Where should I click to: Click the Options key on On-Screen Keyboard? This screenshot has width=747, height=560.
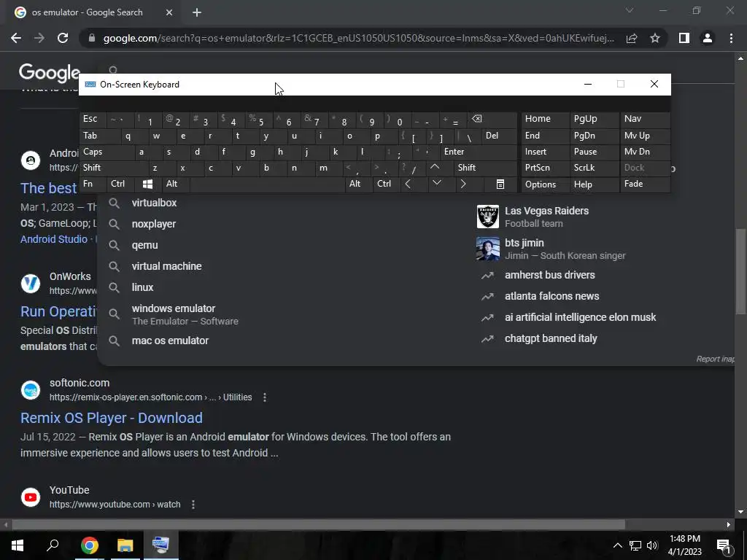(x=545, y=184)
